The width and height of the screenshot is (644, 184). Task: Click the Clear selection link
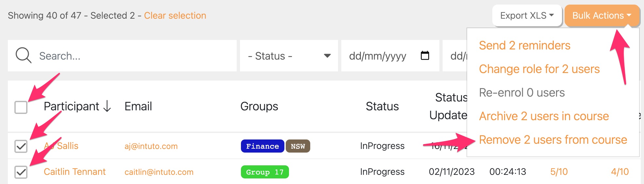[175, 16]
